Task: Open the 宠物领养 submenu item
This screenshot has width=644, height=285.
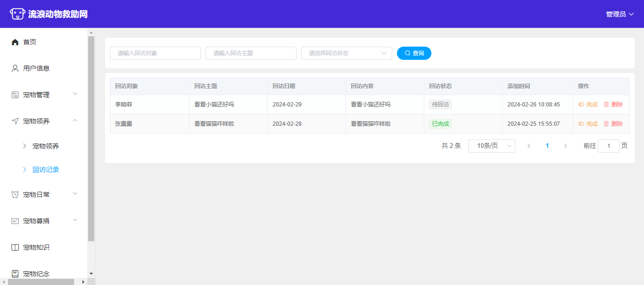Action: (x=46, y=146)
